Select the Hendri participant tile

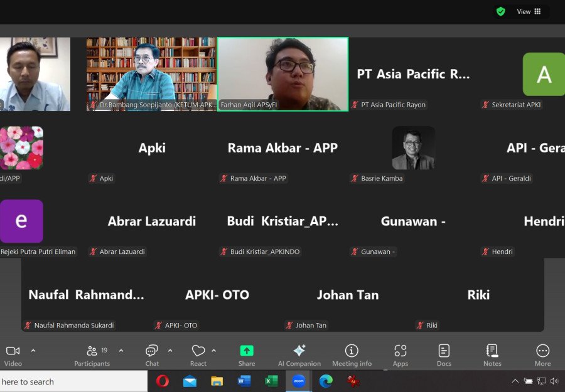[x=522, y=221]
